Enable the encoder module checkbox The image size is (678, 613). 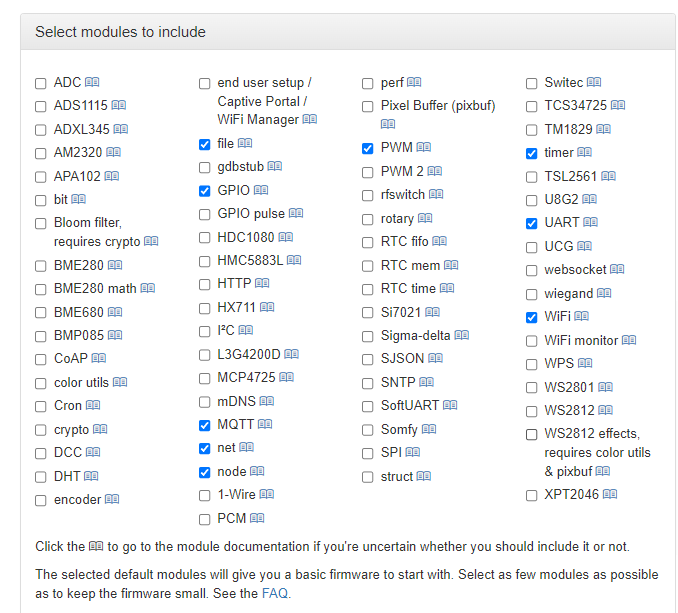click(x=41, y=501)
